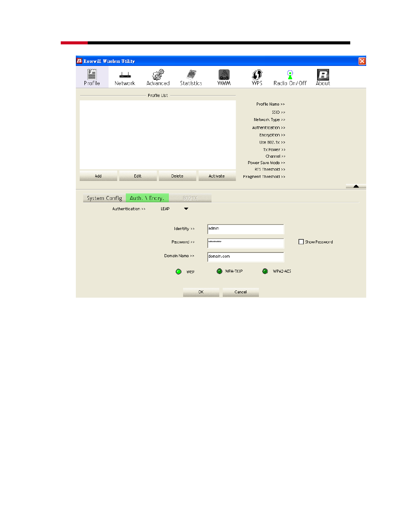Click the "Channel >>" label
This screenshot has height=532, width=411.
click(275, 156)
